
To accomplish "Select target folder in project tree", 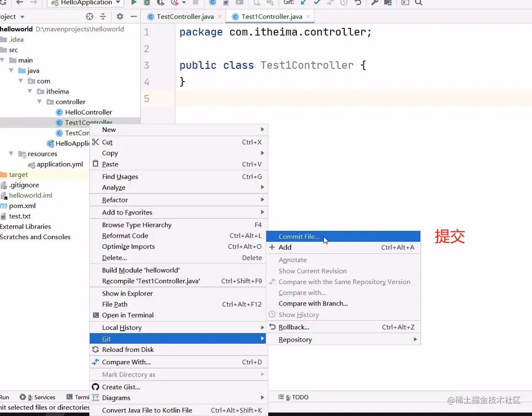I will point(18,175).
